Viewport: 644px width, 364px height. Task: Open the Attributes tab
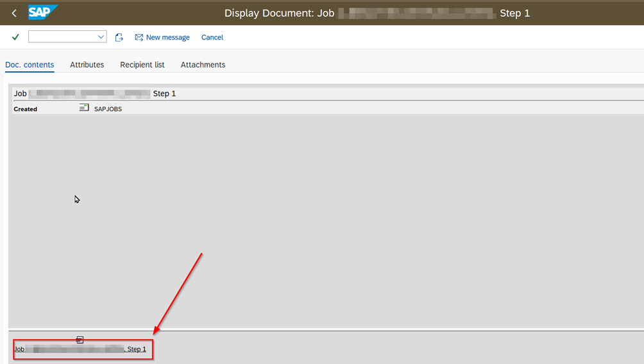coord(87,65)
